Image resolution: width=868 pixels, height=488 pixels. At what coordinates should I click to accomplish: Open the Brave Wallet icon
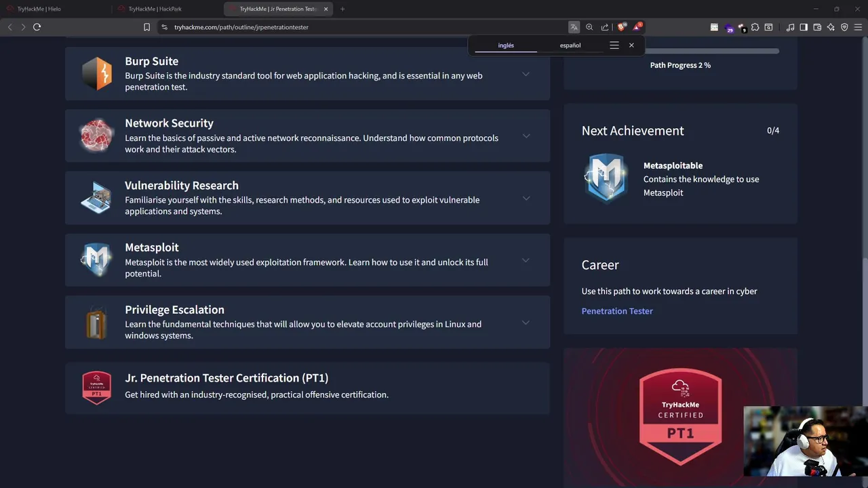[817, 27]
